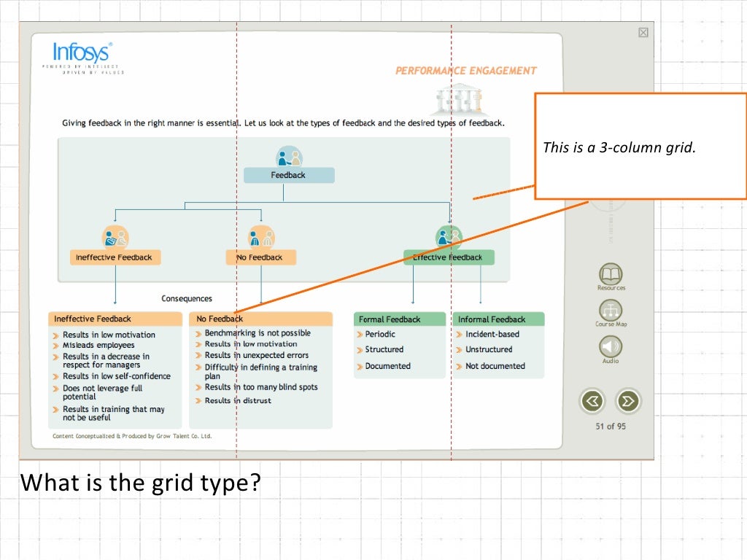
Task: Toggle the Audio speaker icon
Action: click(611, 346)
